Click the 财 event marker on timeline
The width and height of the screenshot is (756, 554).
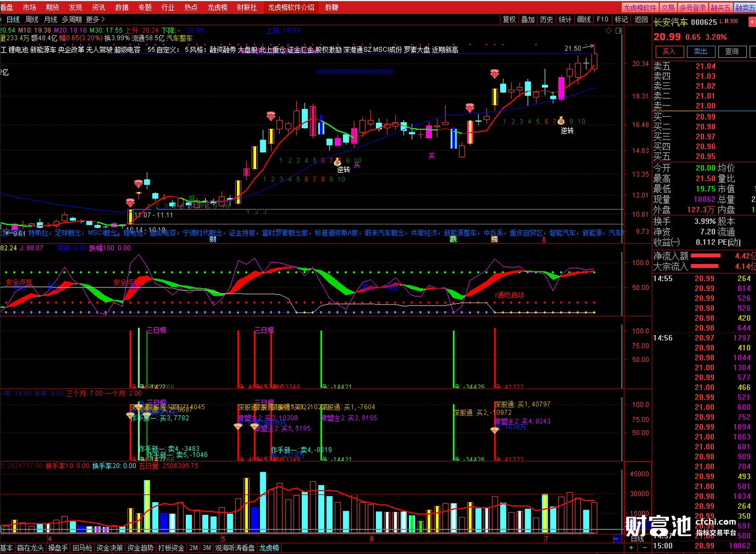pyautogui.click(x=212, y=239)
